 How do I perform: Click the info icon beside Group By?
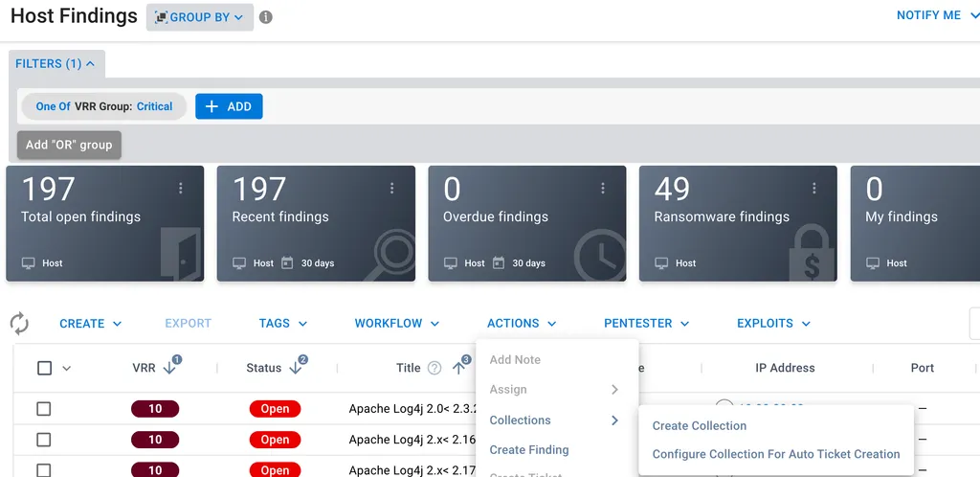(x=266, y=17)
